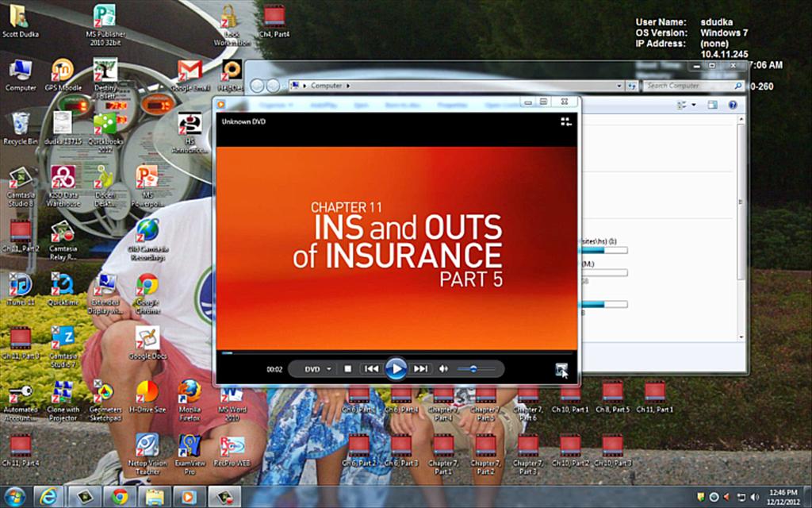Select the Camtasia Relay Recorder icon
The image size is (812, 508).
point(63,240)
